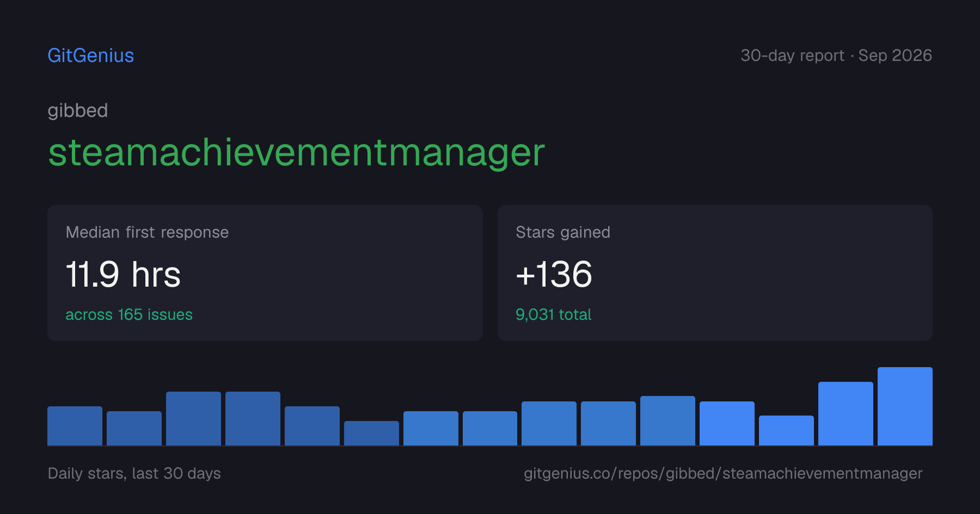Click the +136 stars value
This screenshot has height=514, width=980.
click(554, 274)
